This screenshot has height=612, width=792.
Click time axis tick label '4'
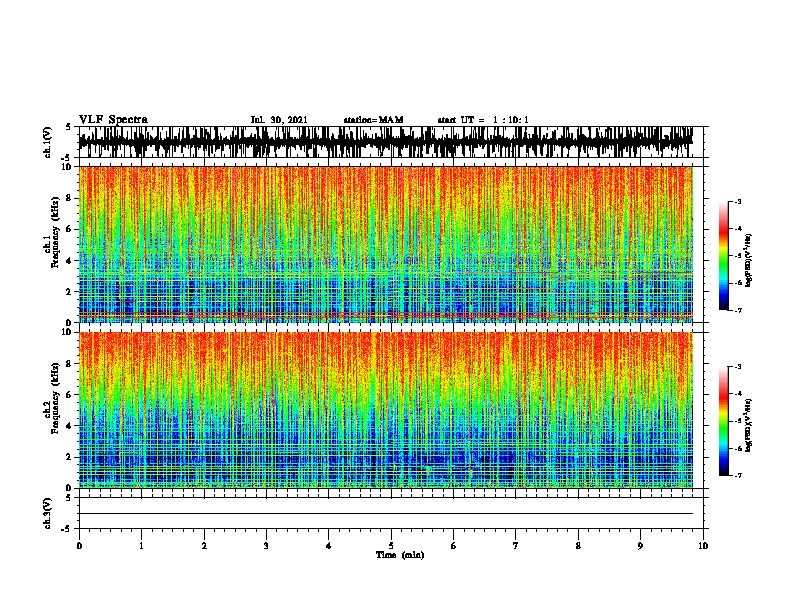point(329,546)
